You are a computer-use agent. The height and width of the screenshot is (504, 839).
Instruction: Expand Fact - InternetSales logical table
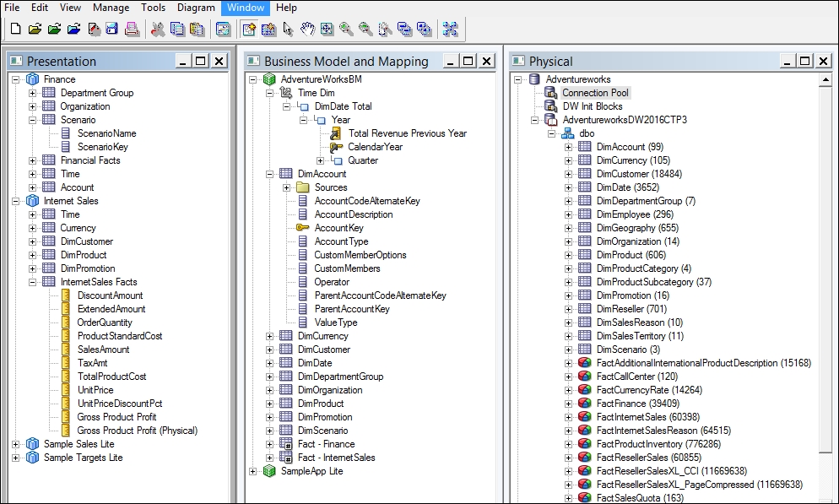click(270, 458)
